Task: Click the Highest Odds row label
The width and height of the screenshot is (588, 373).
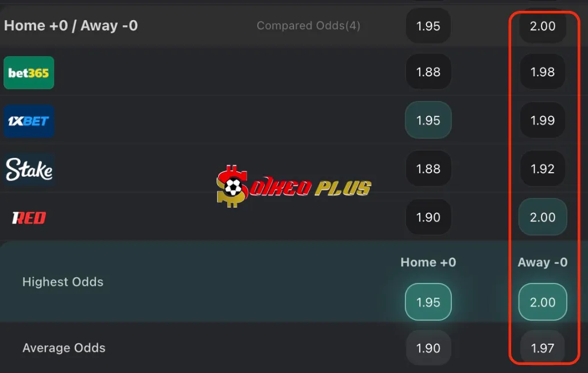Action: [x=63, y=282]
